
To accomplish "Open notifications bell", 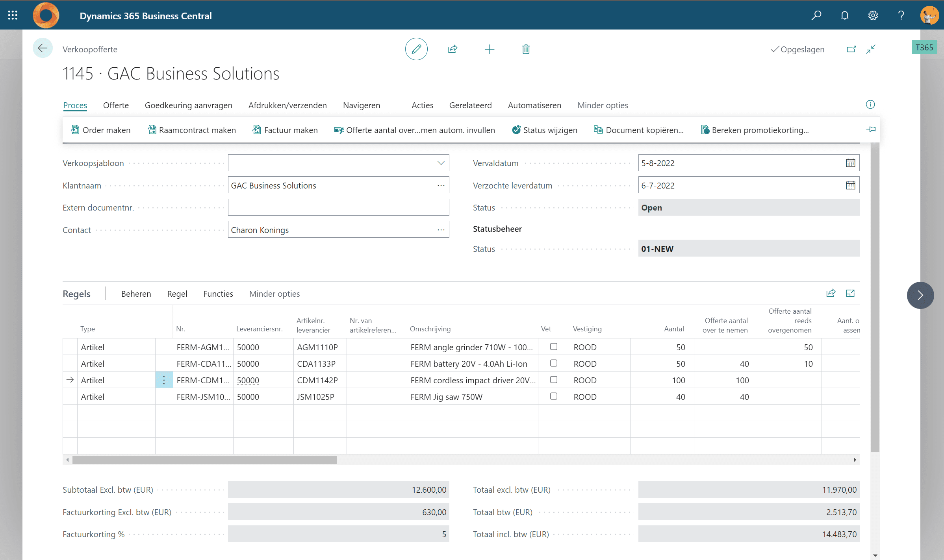I will click(x=845, y=15).
